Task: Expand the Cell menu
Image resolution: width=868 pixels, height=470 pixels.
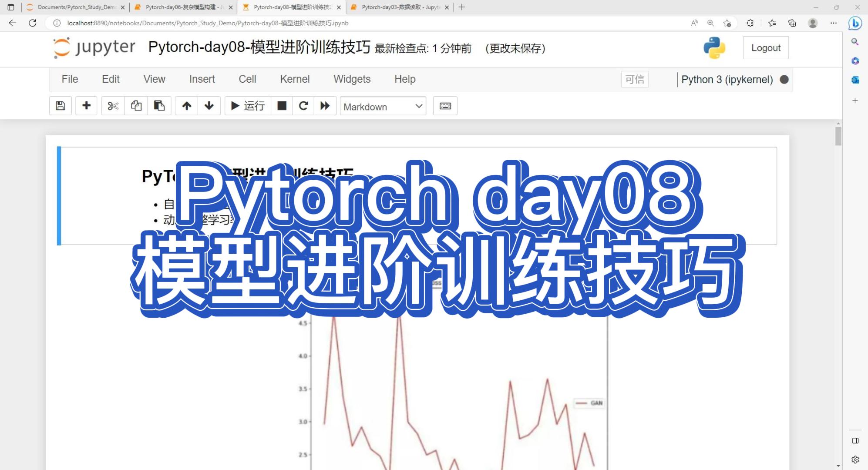Action: pos(247,79)
